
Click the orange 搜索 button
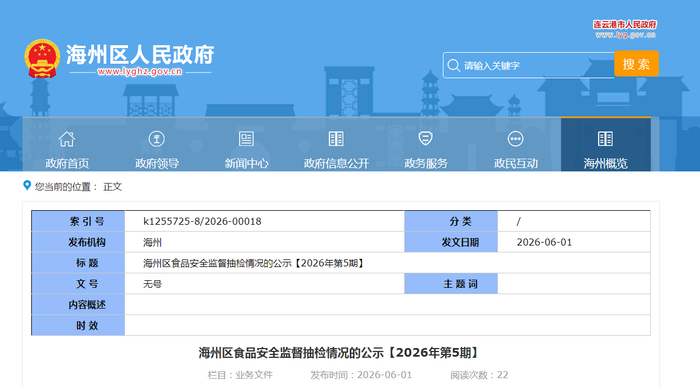(x=636, y=64)
